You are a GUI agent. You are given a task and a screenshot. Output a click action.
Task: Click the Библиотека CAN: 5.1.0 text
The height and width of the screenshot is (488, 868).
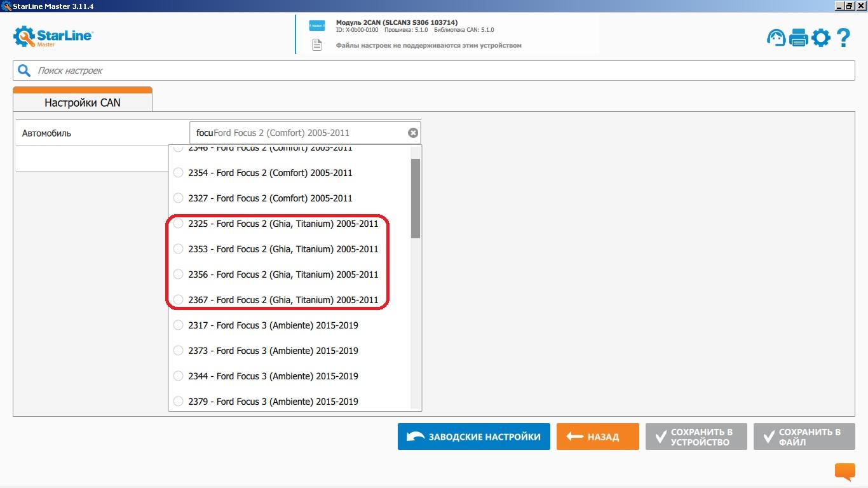pyautogui.click(x=464, y=30)
